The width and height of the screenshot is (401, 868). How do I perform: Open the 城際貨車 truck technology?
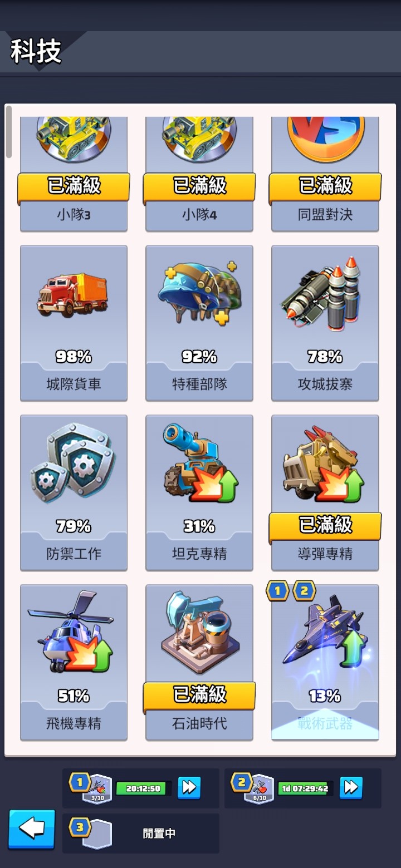pos(74,323)
